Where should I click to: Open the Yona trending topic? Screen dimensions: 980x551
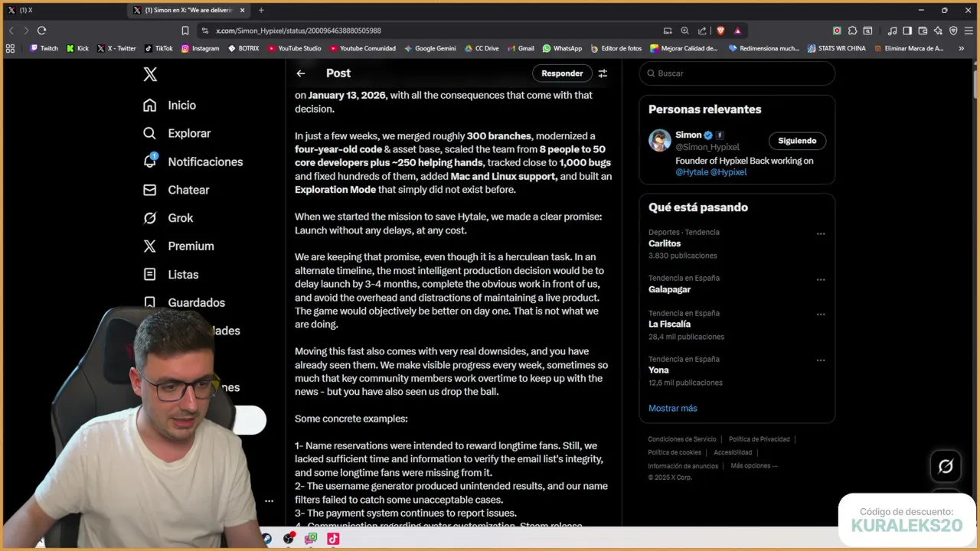coord(658,370)
